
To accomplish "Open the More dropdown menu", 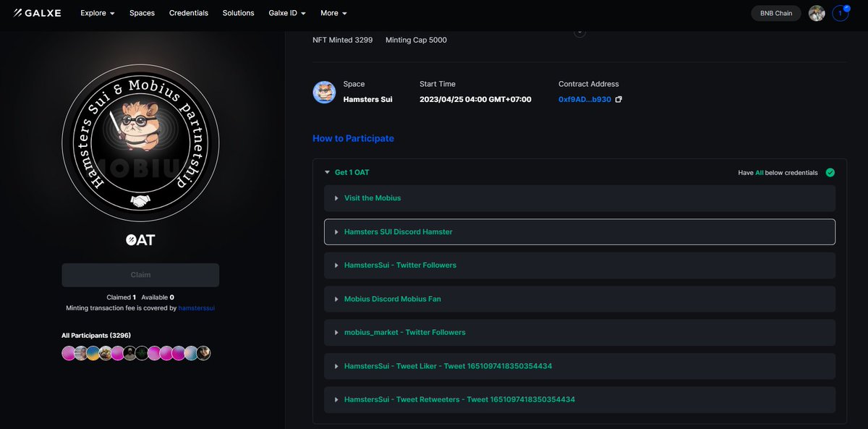I will pos(333,13).
